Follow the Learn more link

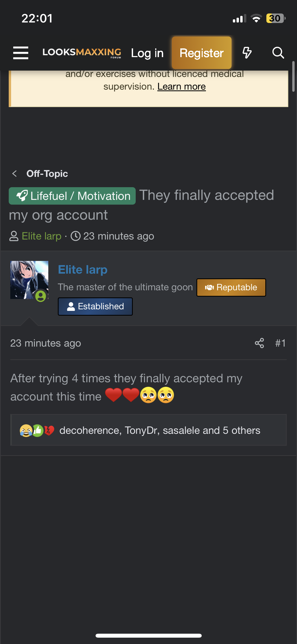[x=181, y=86]
